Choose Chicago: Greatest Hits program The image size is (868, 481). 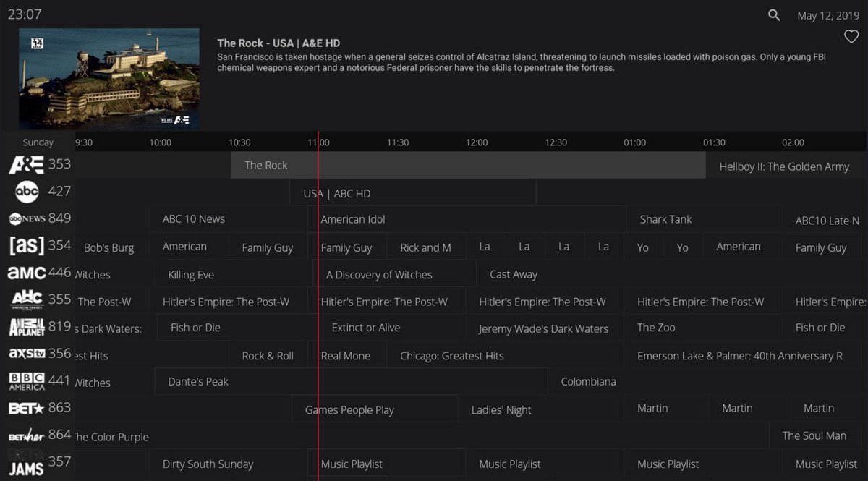(x=506, y=356)
